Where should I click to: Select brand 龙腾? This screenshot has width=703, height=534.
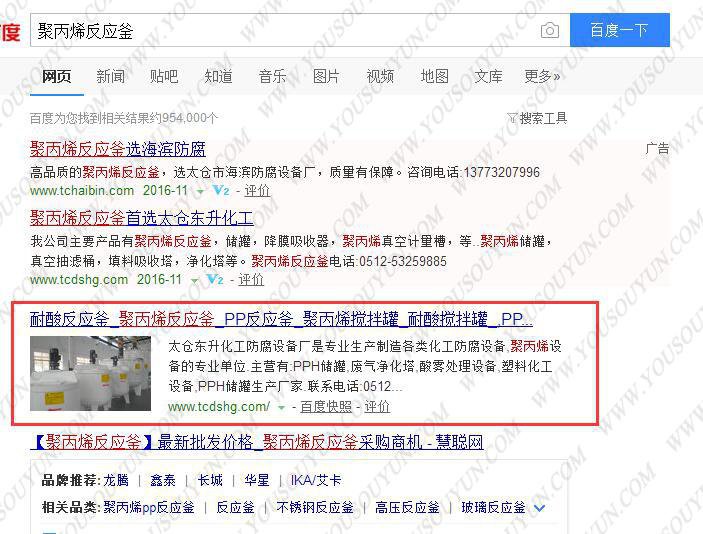116,481
